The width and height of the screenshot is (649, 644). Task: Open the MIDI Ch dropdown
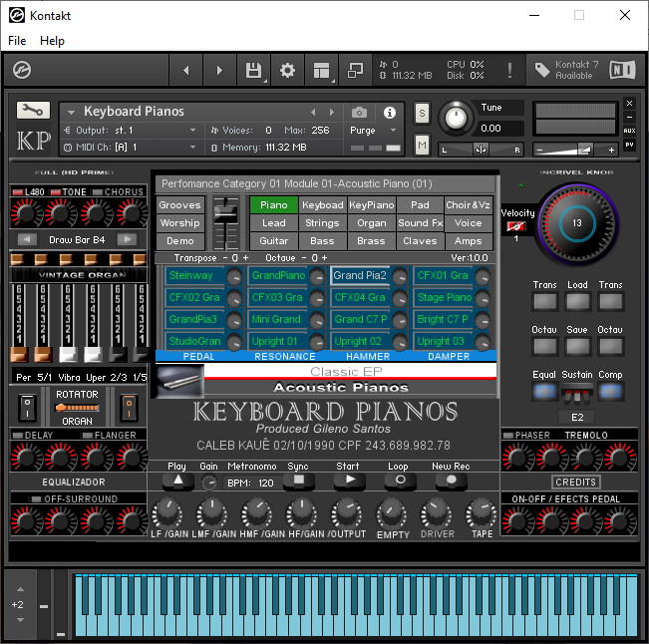[130, 148]
